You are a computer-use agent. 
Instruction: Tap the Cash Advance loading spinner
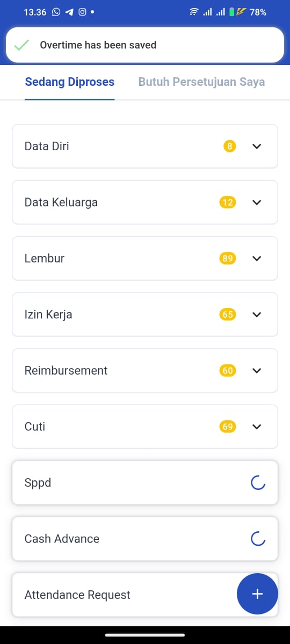pyautogui.click(x=258, y=539)
